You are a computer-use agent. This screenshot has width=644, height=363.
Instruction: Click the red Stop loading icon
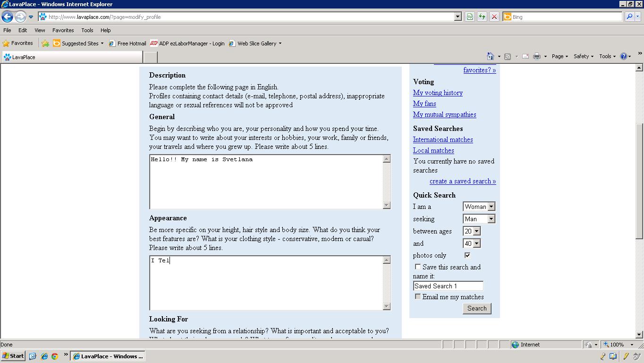pos(494,17)
